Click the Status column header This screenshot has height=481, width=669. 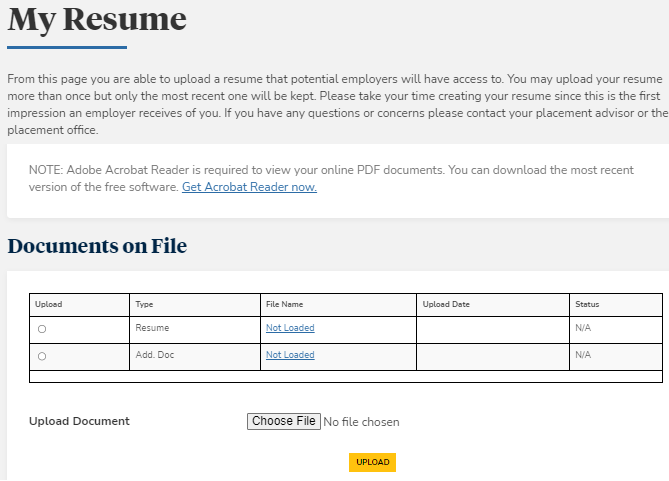pos(587,304)
